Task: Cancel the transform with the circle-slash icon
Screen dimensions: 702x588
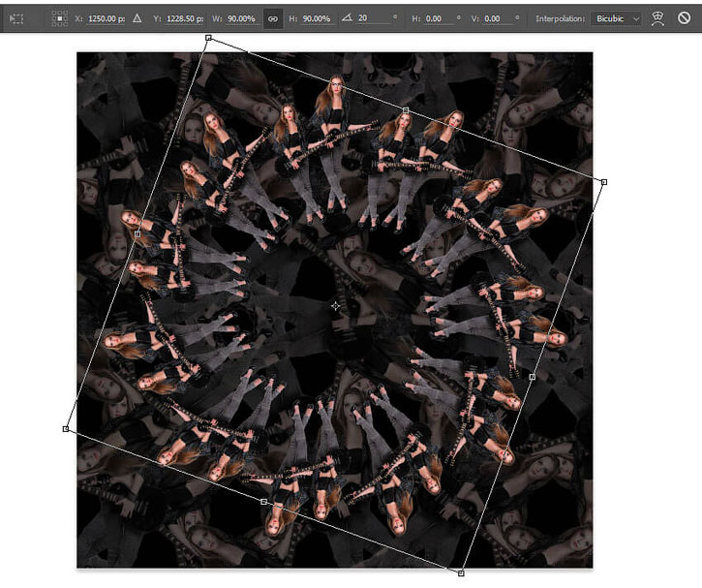Action: [684, 17]
